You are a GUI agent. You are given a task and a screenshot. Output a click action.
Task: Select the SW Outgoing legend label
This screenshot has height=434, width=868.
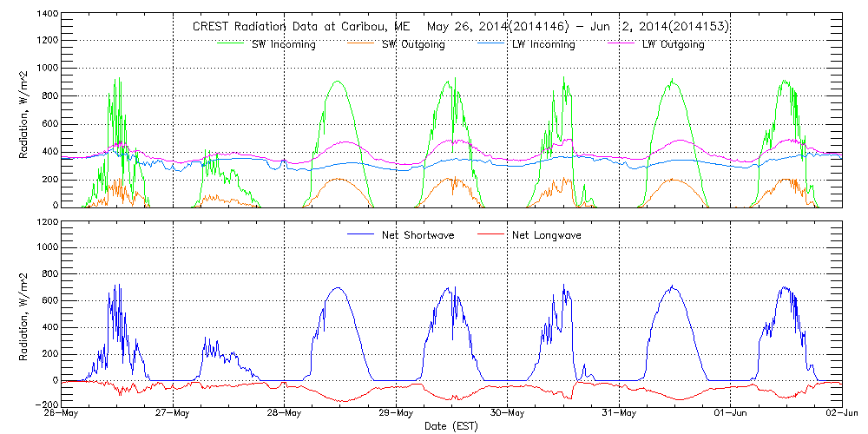(413, 44)
